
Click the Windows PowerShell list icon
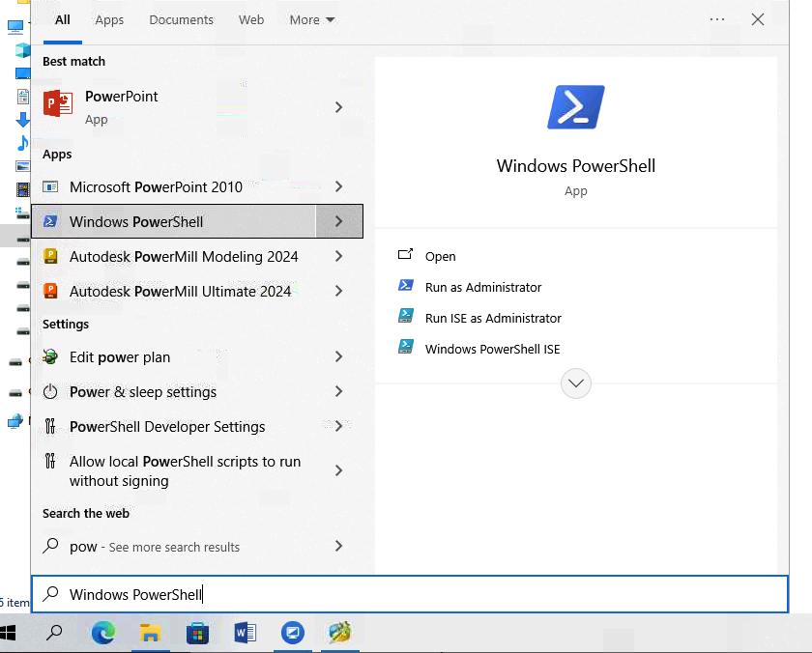pyautogui.click(x=50, y=221)
